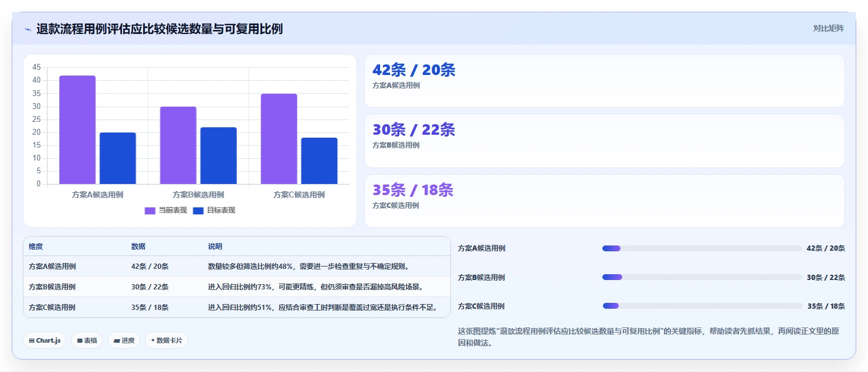Click the 方案C候选用例 progress row label
868x372 pixels.
482,306
